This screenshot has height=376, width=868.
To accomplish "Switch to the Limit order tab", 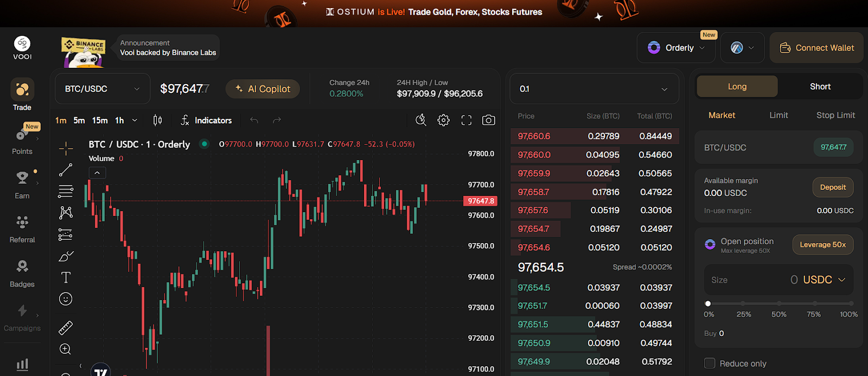I will click(778, 115).
